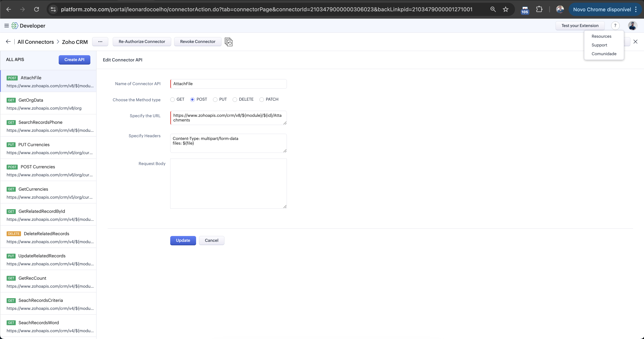Click the browser forward arrow
The height and width of the screenshot is (339, 644).
23,9
